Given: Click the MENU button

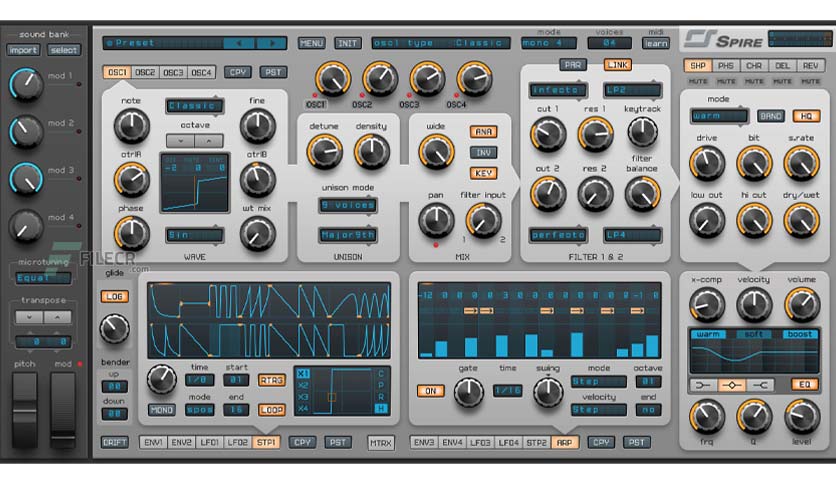Looking at the screenshot, I should 311,43.
